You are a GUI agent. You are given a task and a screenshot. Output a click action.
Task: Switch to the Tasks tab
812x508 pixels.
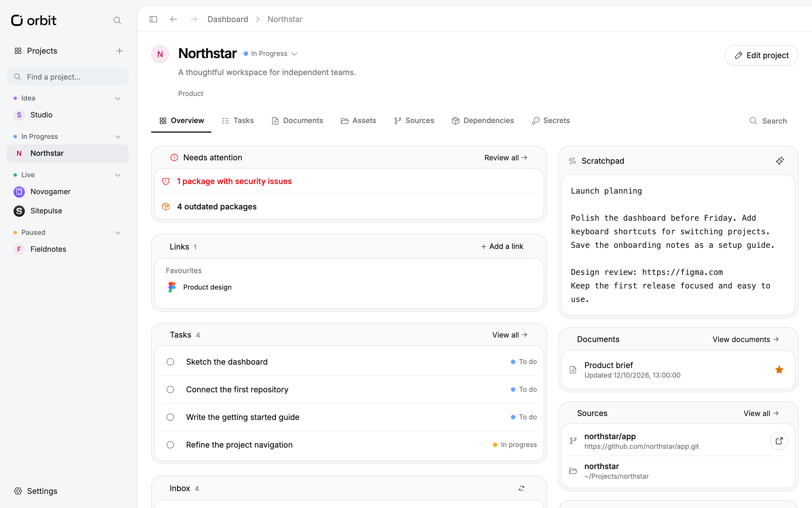coord(238,121)
